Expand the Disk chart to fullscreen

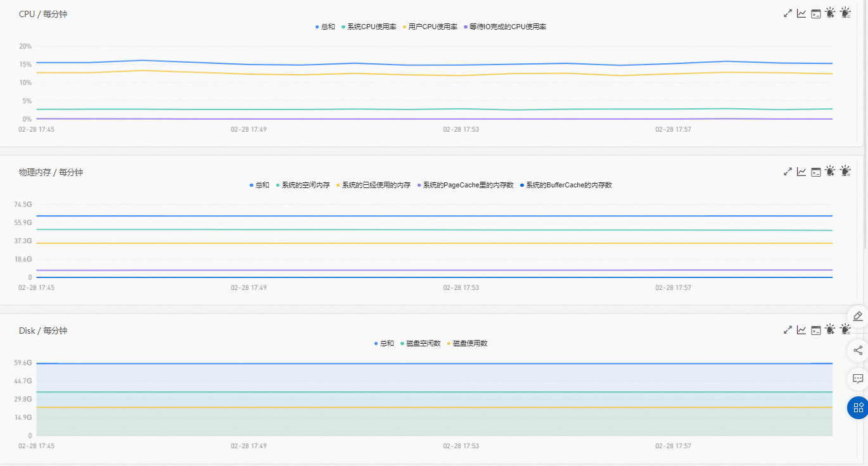click(788, 330)
